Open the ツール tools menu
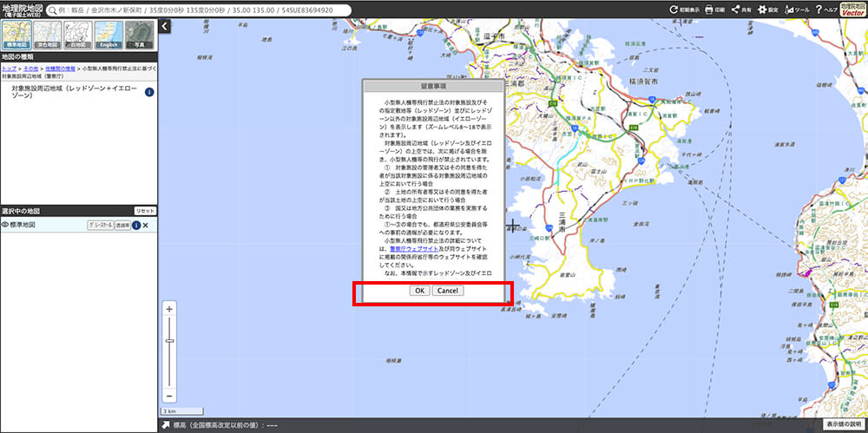868x433 pixels. tap(797, 10)
